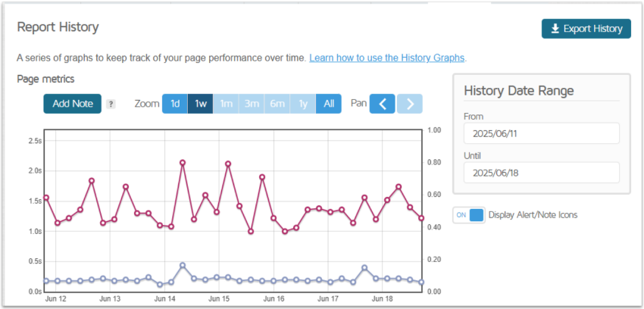This screenshot has width=644, height=309.
Task: Click the blue peak data point on Jun 17
Action: tap(364, 267)
